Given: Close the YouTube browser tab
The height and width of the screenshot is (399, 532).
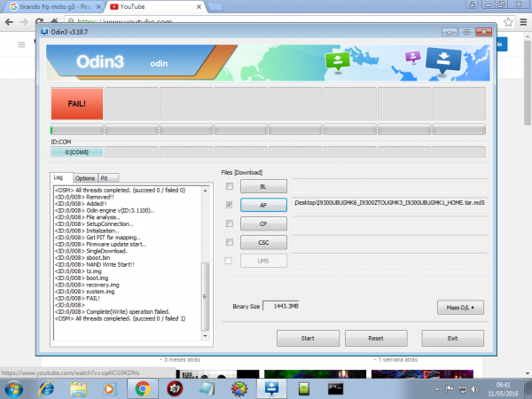Looking at the screenshot, I should click(x=199, y=7).
